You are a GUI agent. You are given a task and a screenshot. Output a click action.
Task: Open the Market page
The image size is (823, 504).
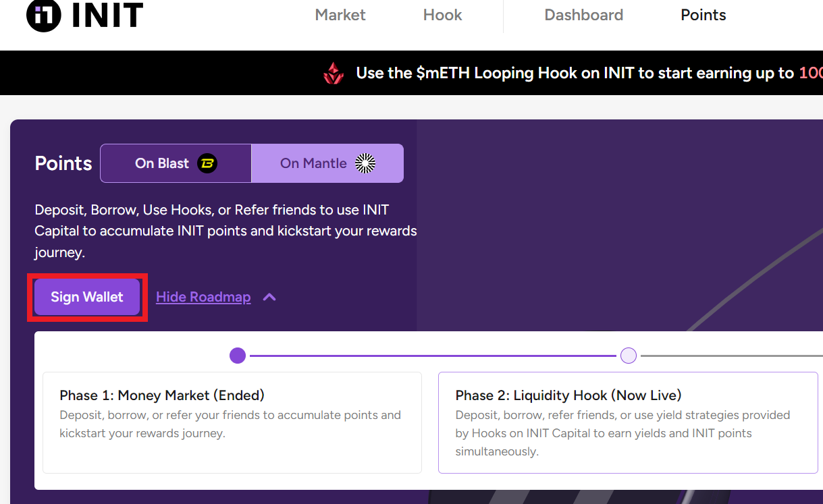pos(340,15)
